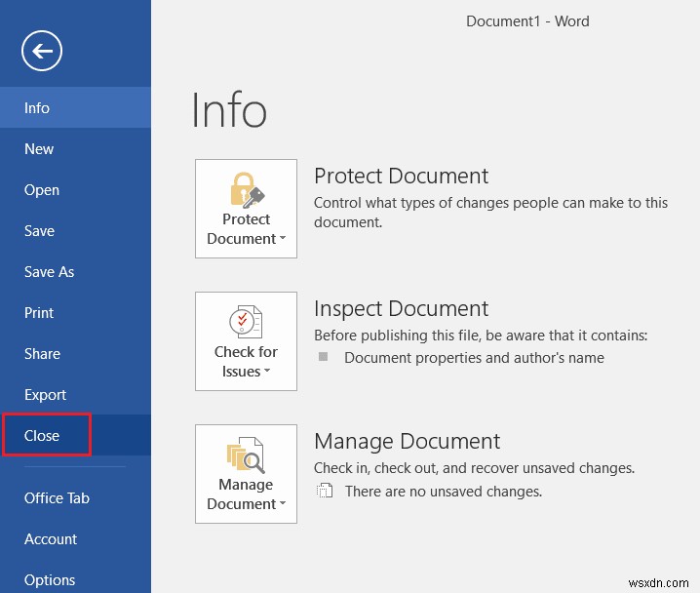Screen dimensions: 700x593
Task: Click the Protect Document heading
Action: 401,176
